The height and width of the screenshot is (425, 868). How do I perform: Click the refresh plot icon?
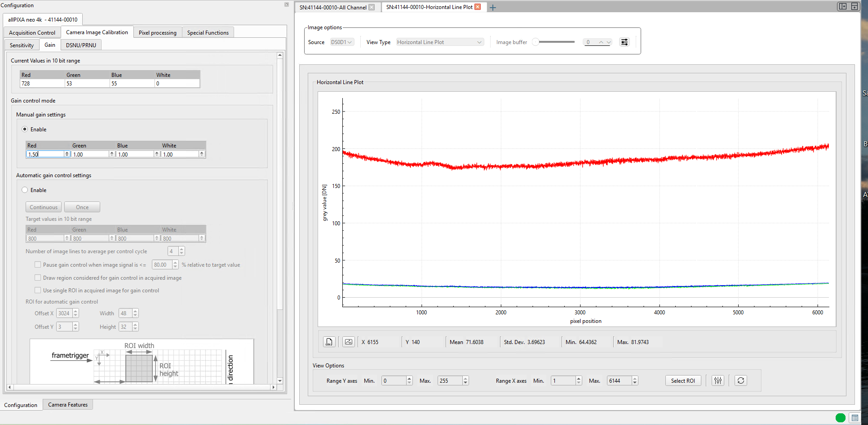[741, 380]
